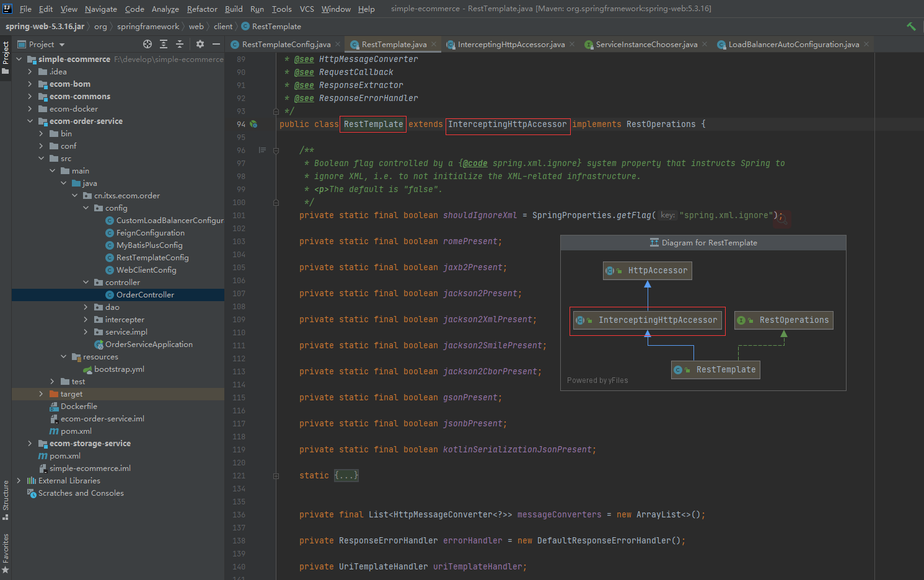Click the build hammer icon
This screenshot has height=580, width=924.
coord(910,26)
